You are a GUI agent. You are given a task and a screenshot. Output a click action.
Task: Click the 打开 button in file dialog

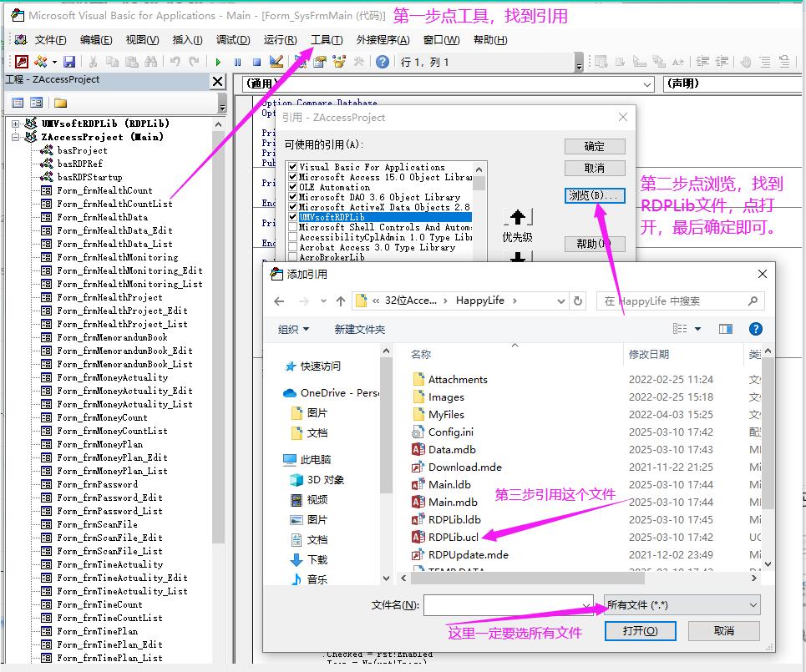coord(640,631)
